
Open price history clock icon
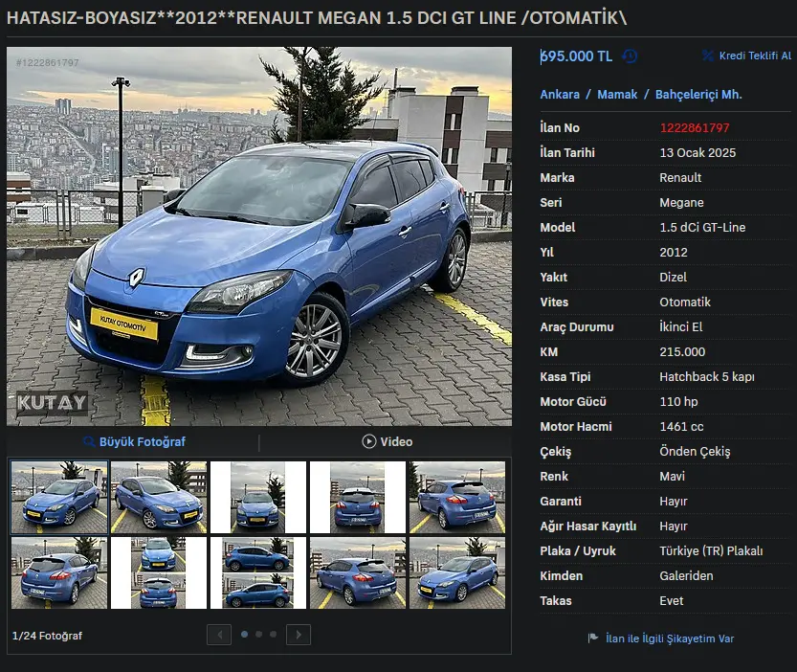tap(630, 56)
